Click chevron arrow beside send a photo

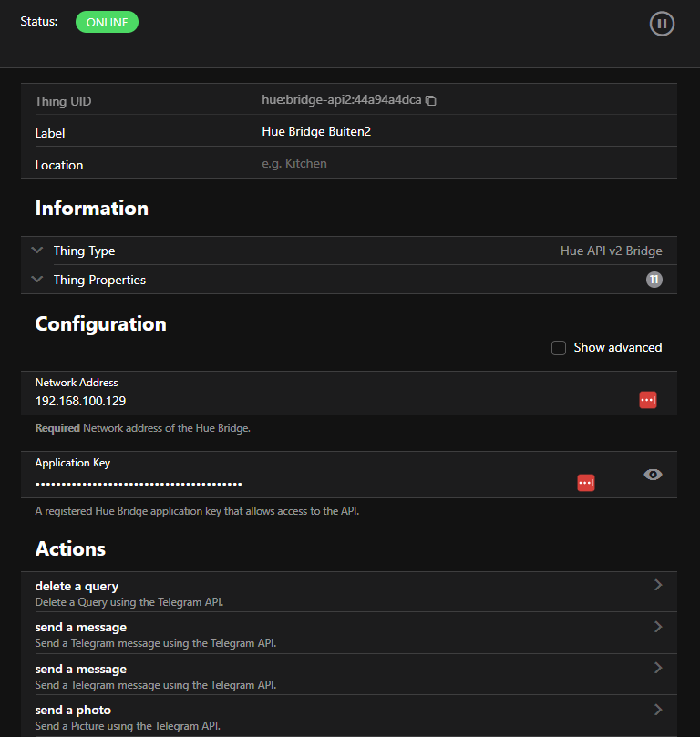point(658,710)
